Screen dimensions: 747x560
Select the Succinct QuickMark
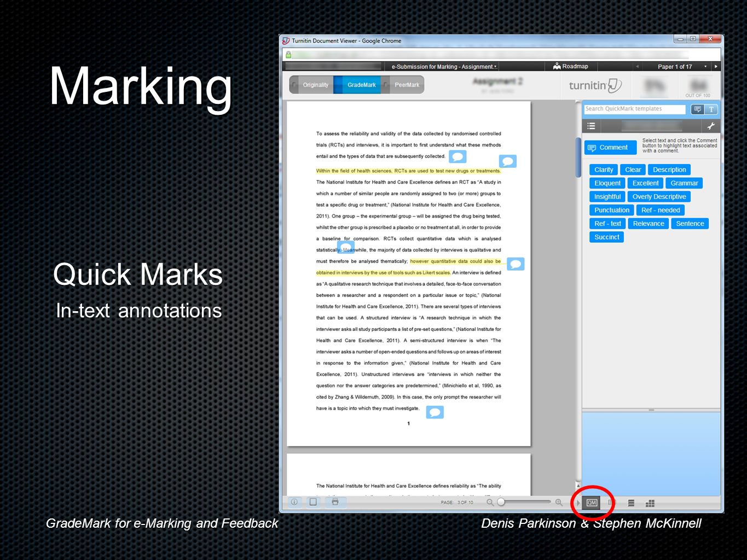[x=607, y=237]
